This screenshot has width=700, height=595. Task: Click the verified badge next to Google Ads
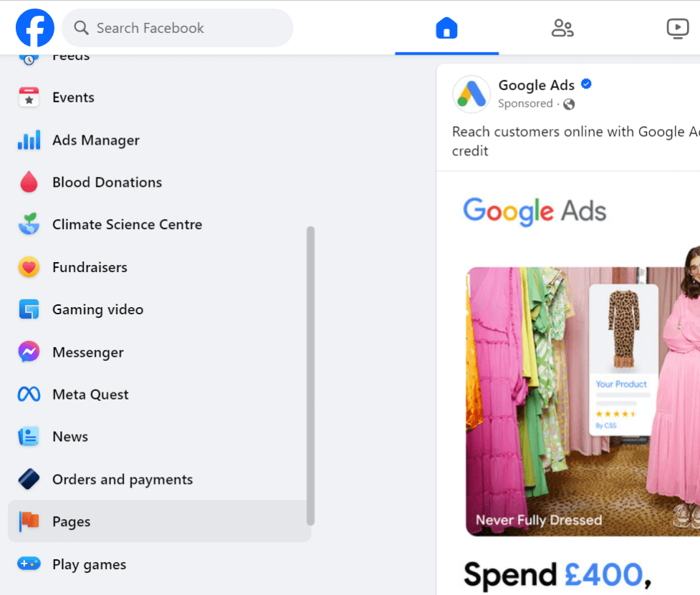586,84
